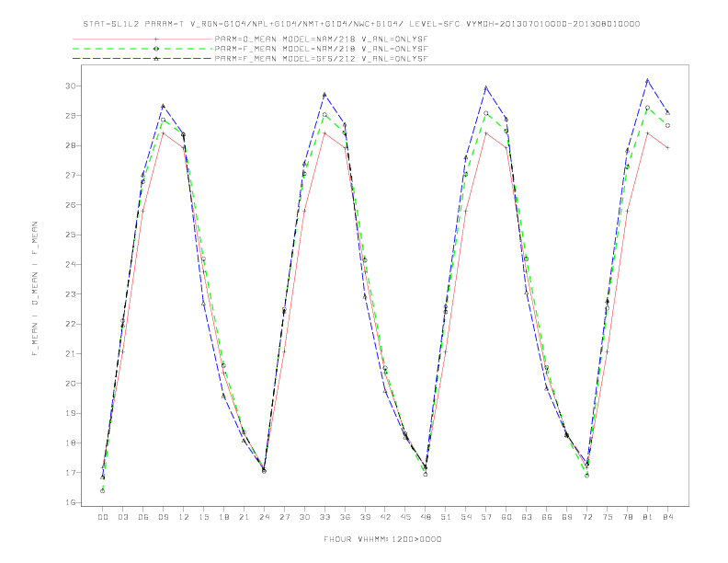Click the y-axis label F_MEAN | O_MEAN | F_MEAN
Screen dimensions: 728x563
[x=35, y=289]
